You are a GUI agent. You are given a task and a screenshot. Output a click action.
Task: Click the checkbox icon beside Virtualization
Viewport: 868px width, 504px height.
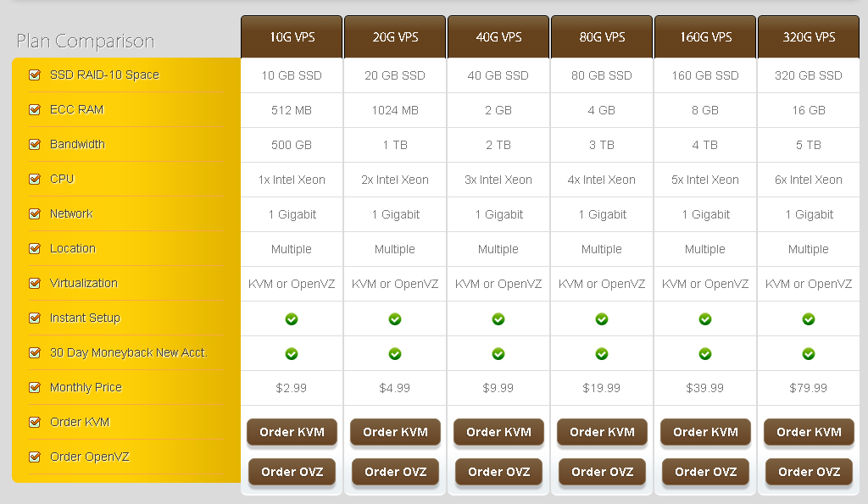[x=34, y=283]
